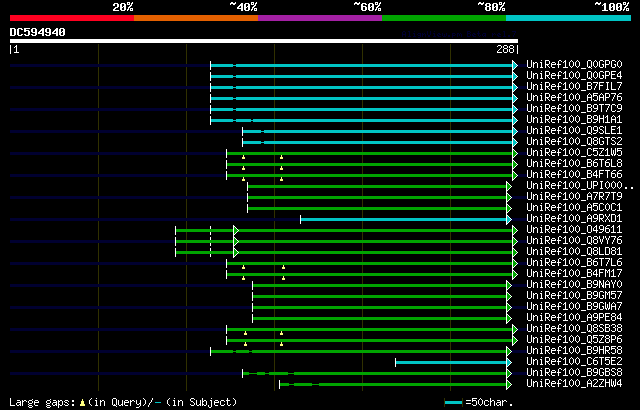Select the UniRef100_Q9SLE1 label

574,131
